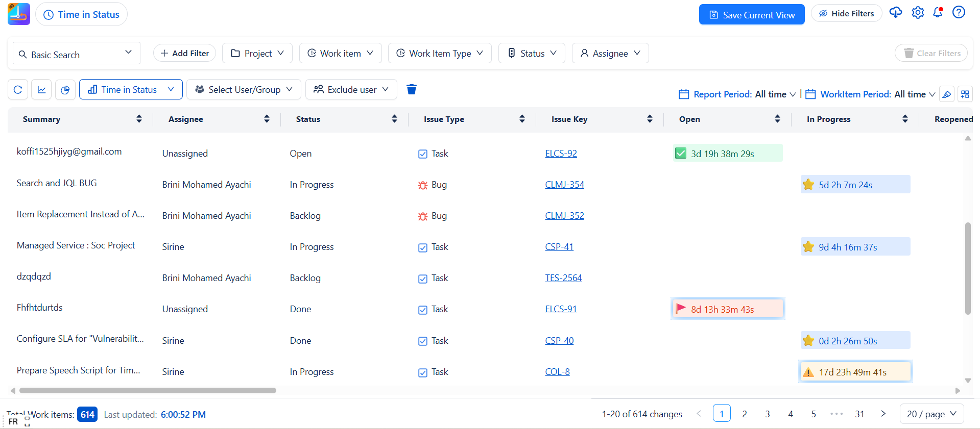Click the Save Current View button

(752, 15)
